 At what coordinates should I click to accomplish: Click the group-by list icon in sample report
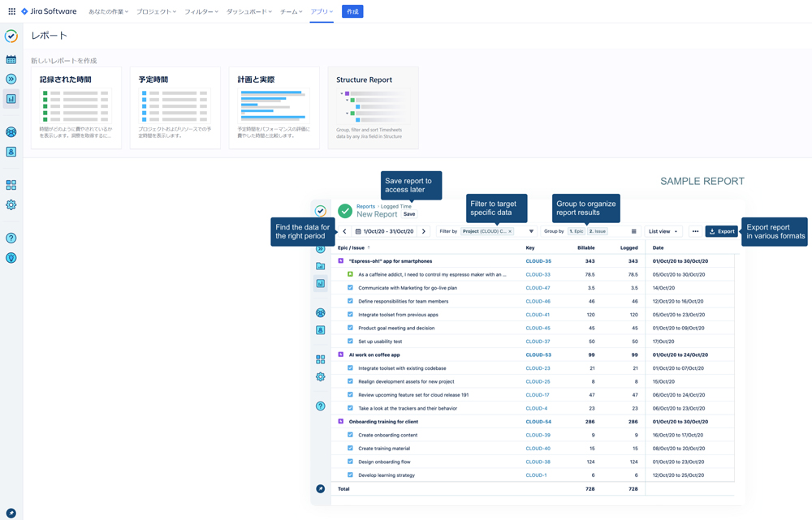(x=634, y=231)
